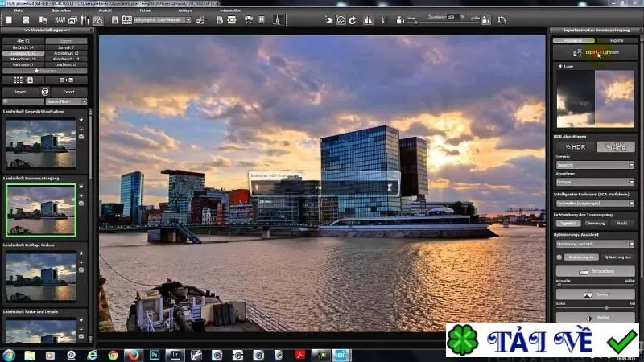Toggle the Favoriten star filter bar
The height and width of the screenshot is (362, 644).
[45, 71]
